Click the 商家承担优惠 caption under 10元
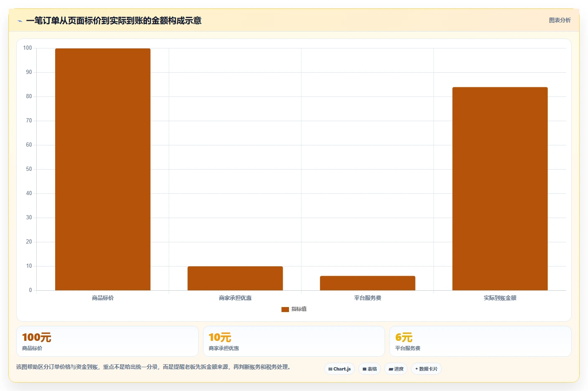The height and width of the screenshot is (391, 588). click(x=224, y=348)
